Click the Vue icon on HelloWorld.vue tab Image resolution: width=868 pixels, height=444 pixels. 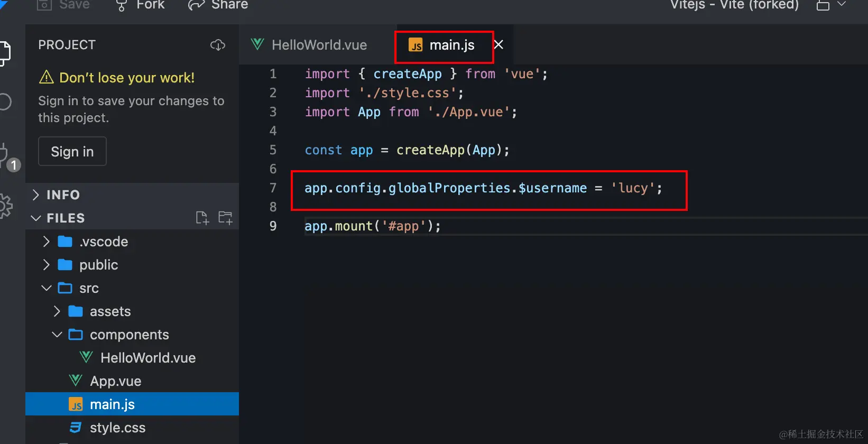click(257, 44)
